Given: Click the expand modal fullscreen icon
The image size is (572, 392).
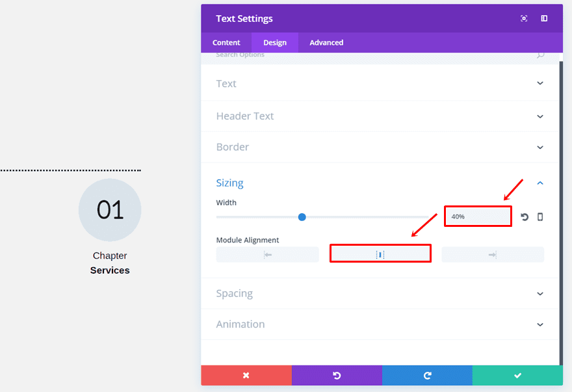Looking at the screenshot, I should click(524, 19).
